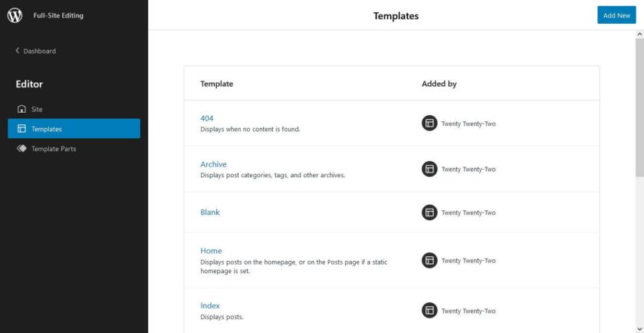Click the theme icon in Home row
644x333 pixels.
click(429, 260)
